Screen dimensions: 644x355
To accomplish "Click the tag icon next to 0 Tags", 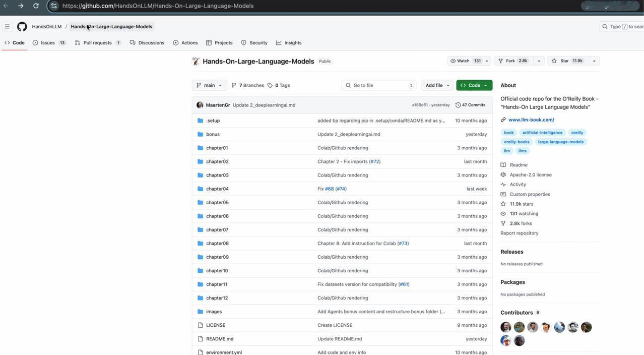I will (x=270, y=85).
